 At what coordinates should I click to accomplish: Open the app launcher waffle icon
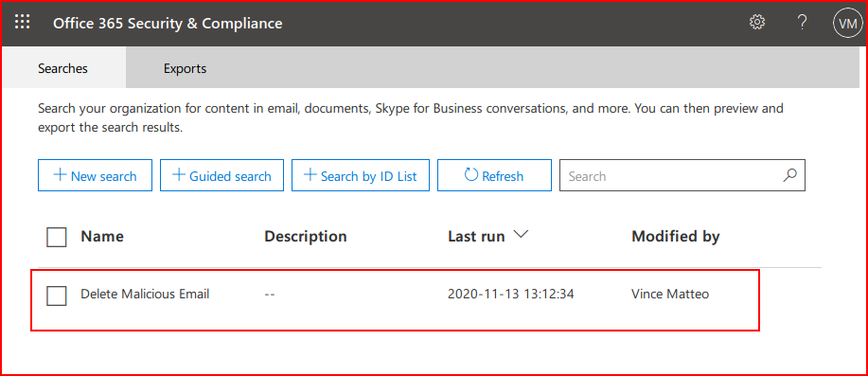click(x=22, y=23)
